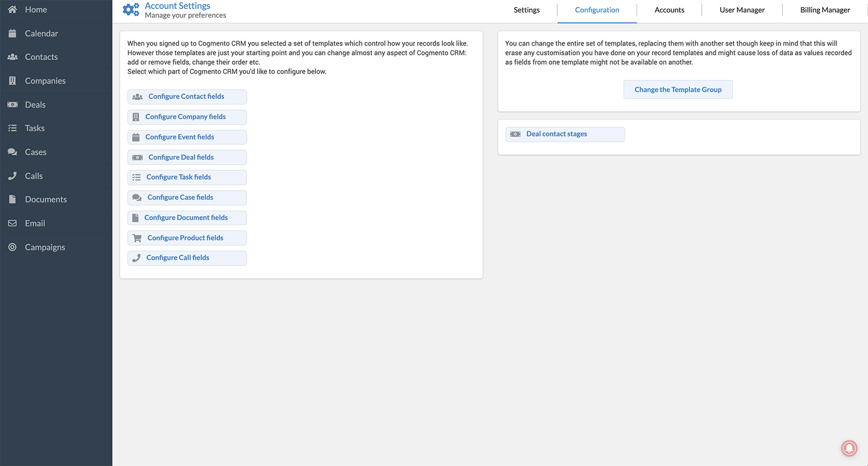Click the Home house icon in sidebar
The height and width of the screenshot is (466, 868).
(12, 9)
